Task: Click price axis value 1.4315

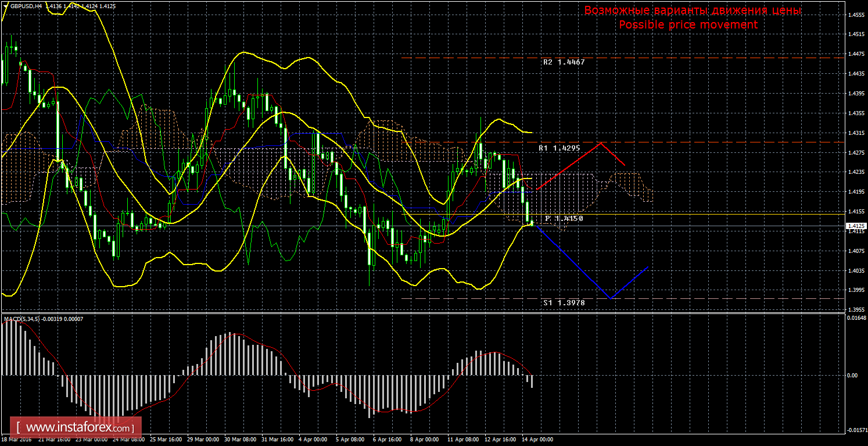Action: [856, 133]
